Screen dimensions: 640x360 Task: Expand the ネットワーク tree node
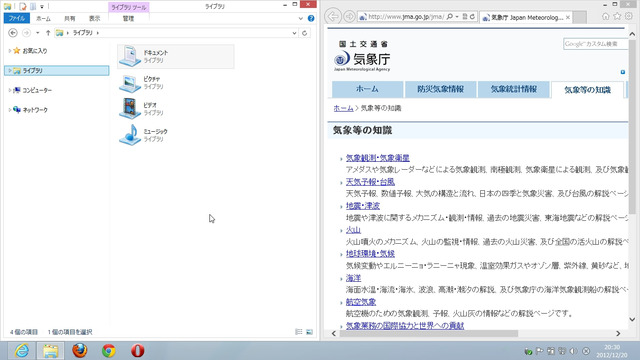coord(10,110)
